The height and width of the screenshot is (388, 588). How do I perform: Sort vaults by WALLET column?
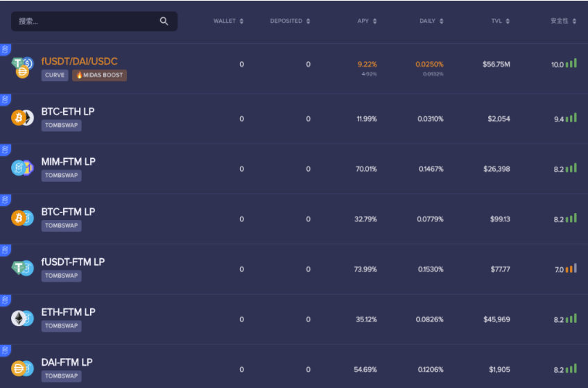[x=228, y=21]
